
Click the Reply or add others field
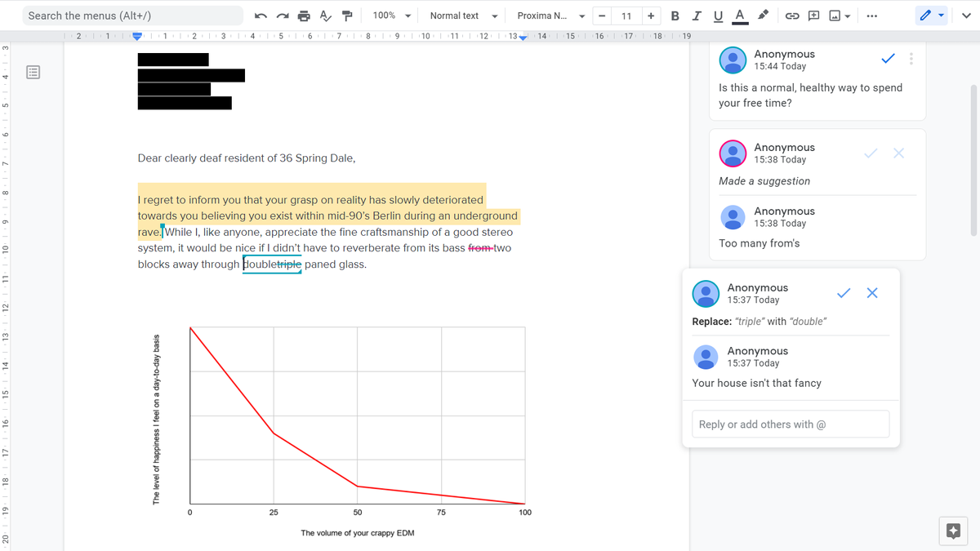(790, 423)
